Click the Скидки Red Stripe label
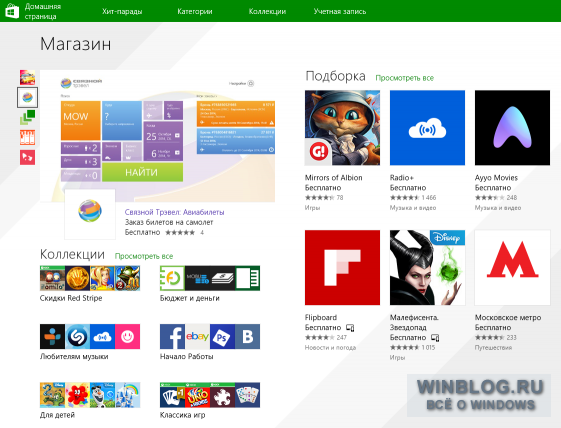 coord(71,298)
